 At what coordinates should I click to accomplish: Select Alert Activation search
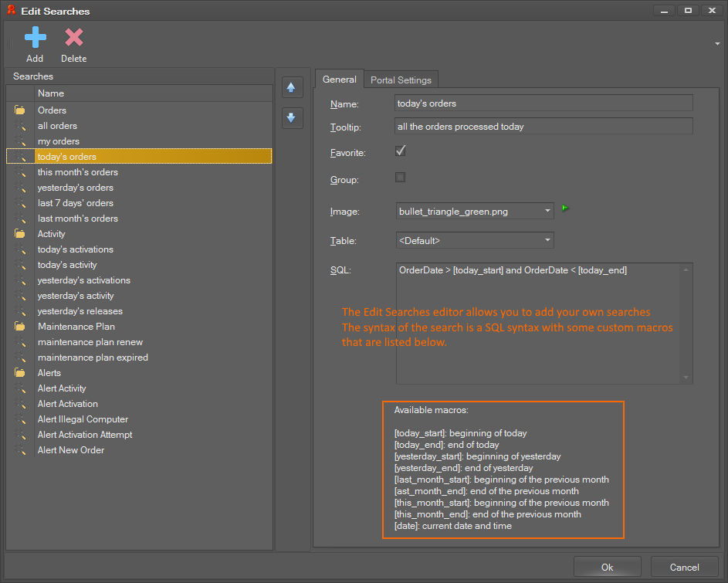click(x=139, y=404)
